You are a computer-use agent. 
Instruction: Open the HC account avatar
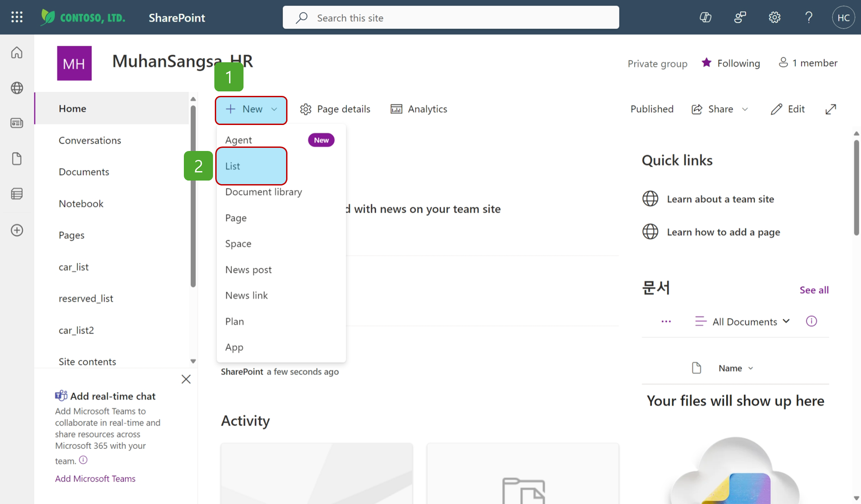point(844,17)
